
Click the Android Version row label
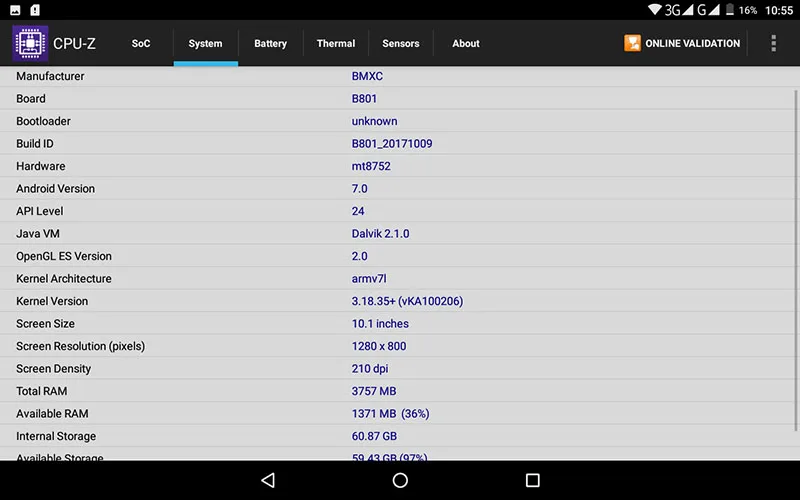[56, 188]
